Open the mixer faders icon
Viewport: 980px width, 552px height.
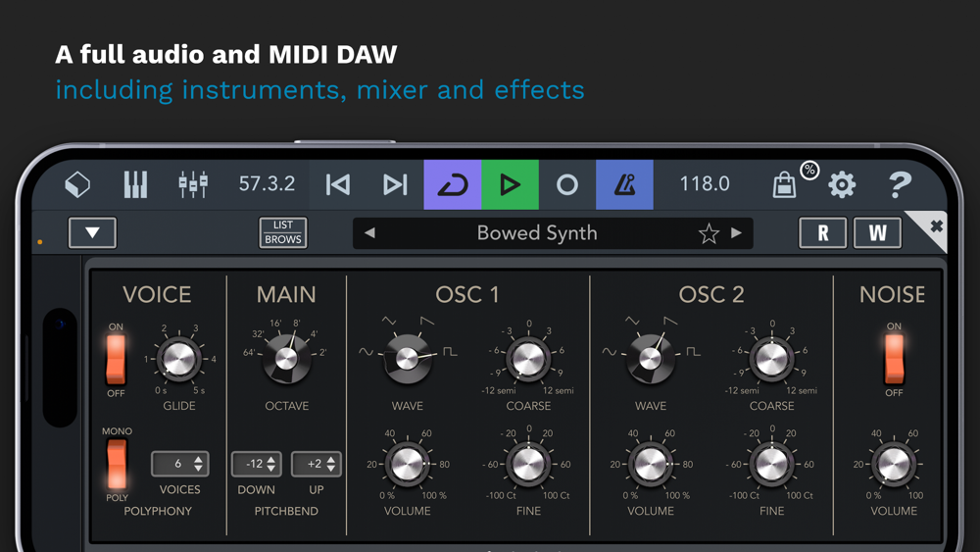click(x=193, y=184)
